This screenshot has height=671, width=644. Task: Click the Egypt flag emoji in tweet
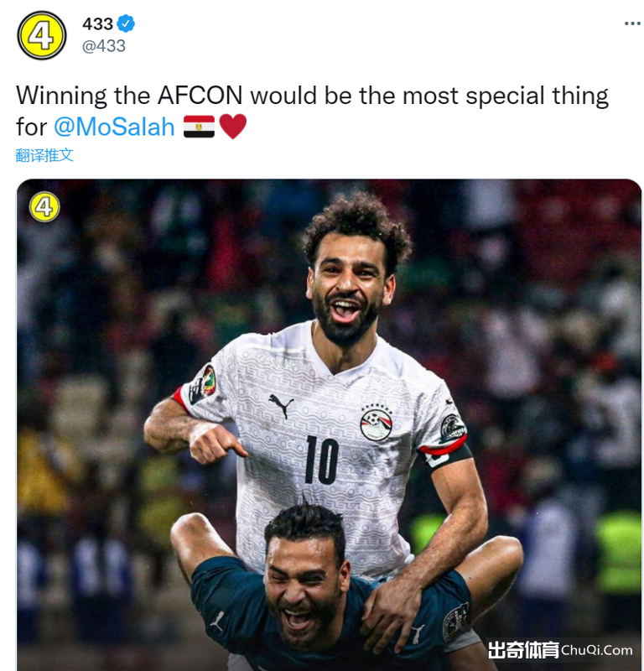[199, 127]
